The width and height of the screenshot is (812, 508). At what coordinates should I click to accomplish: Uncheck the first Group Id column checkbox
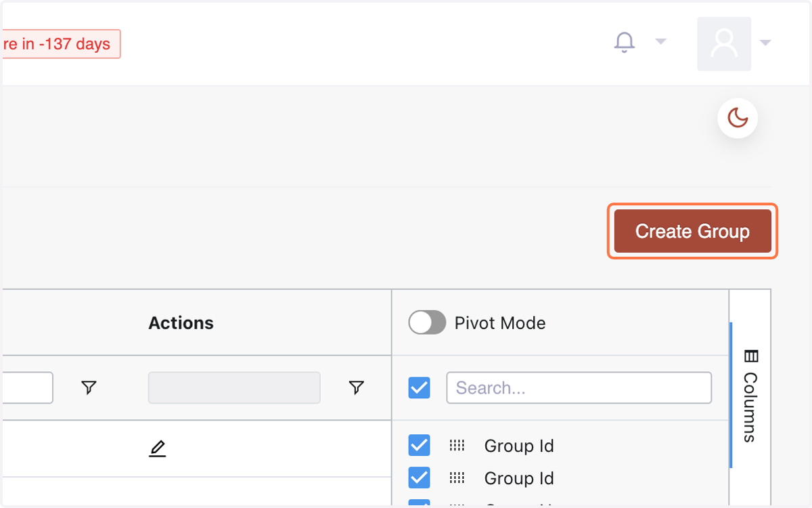click(420, 446)
